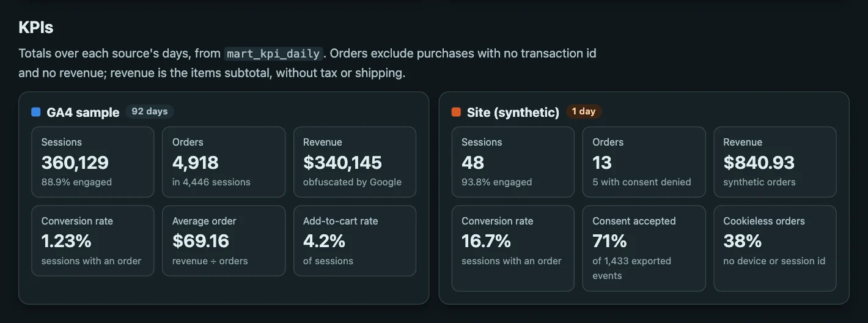Click the GA4 sample panel title
Viewport: 868px width, 323px height.
point(83,113)
